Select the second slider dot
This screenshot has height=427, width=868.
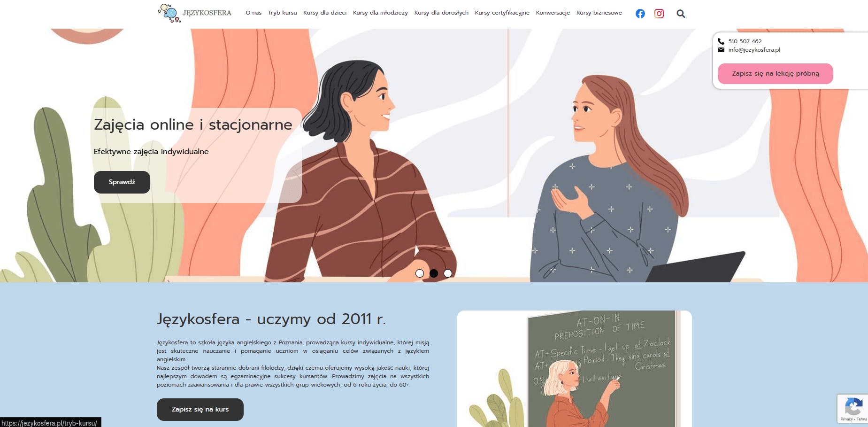[434, 273]
